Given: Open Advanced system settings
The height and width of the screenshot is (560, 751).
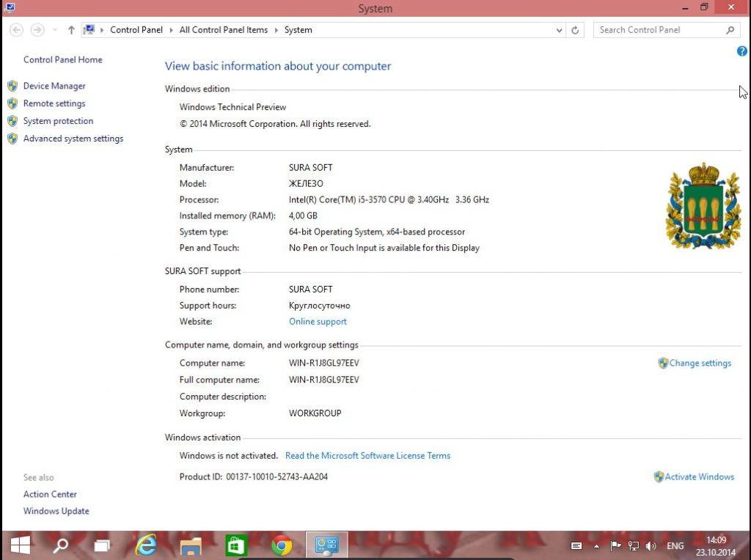Looking at the screenshot, I should tap(73, 139).
